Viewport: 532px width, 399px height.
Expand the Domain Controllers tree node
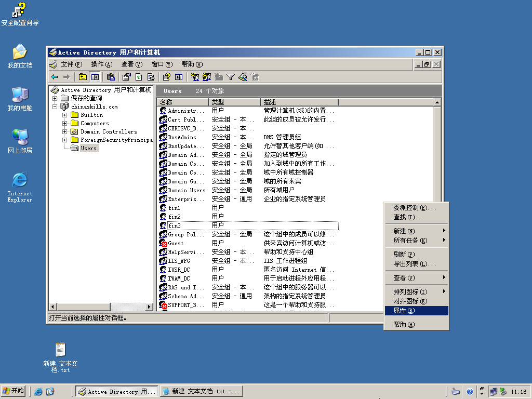[64, 131]
